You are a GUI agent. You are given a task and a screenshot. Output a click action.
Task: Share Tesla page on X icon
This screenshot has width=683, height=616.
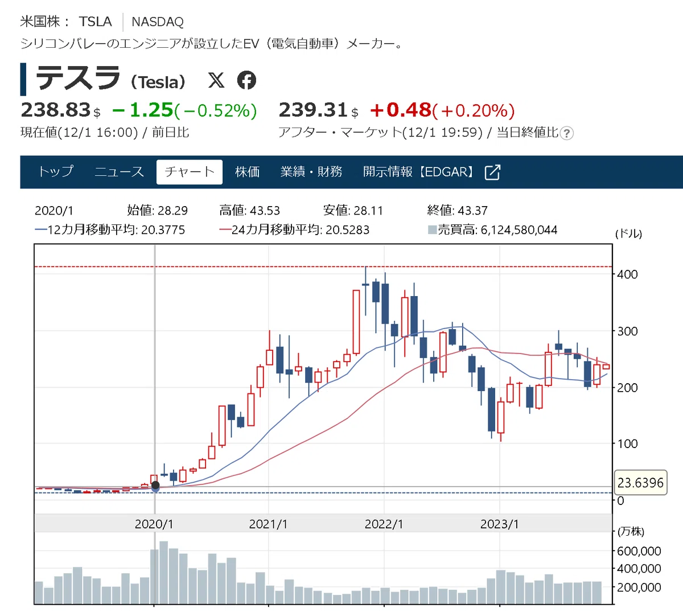point(216,80)
